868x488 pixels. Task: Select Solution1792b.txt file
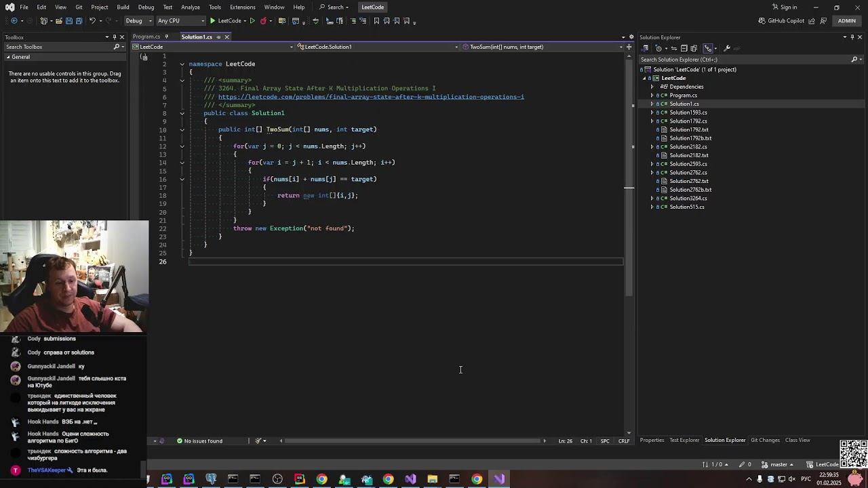click(690, 138)
